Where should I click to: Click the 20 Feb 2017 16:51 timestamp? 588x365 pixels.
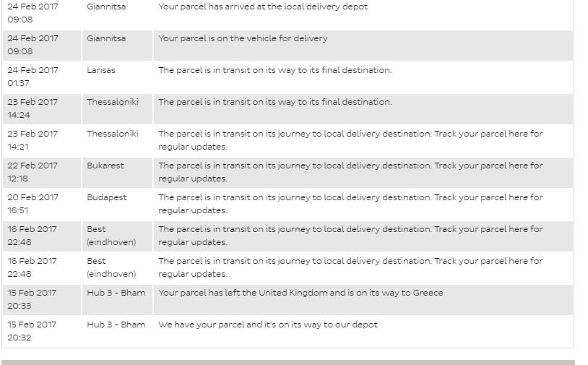click(x=33, y=204)
